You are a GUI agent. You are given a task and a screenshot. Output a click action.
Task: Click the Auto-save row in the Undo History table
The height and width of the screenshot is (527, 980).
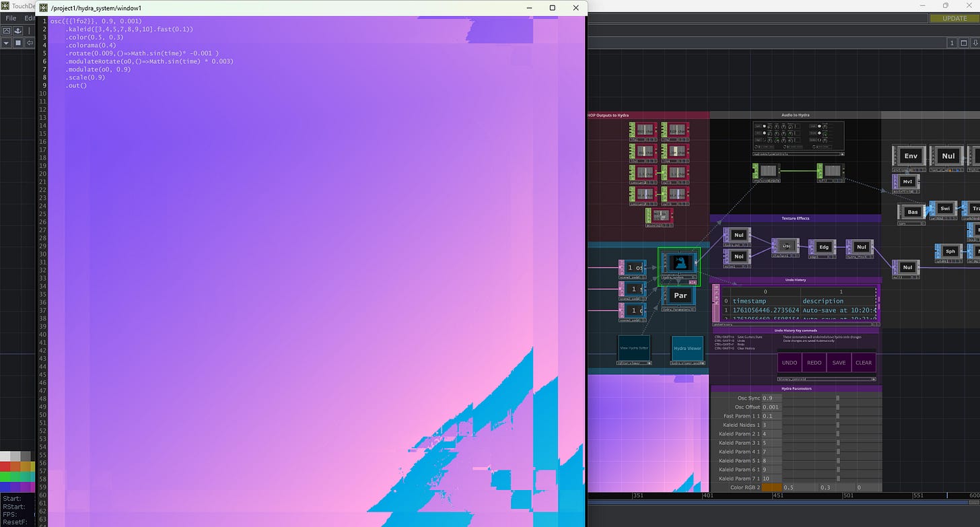828,310
